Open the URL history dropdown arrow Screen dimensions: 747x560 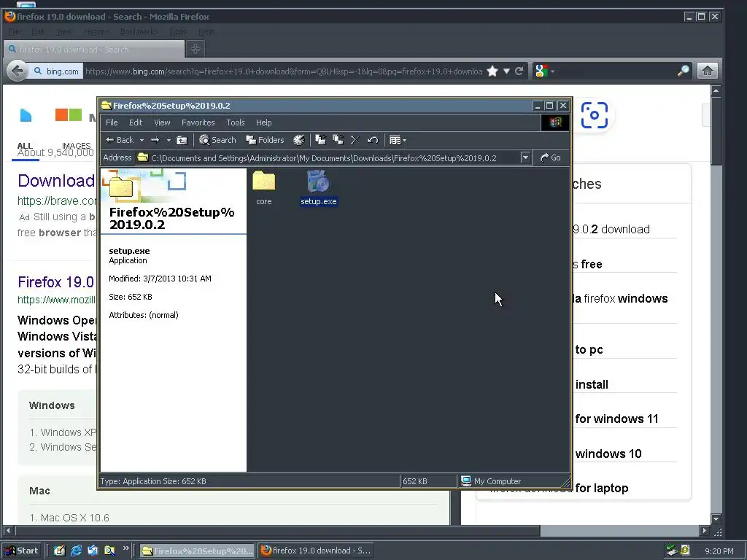coord(506,71)
